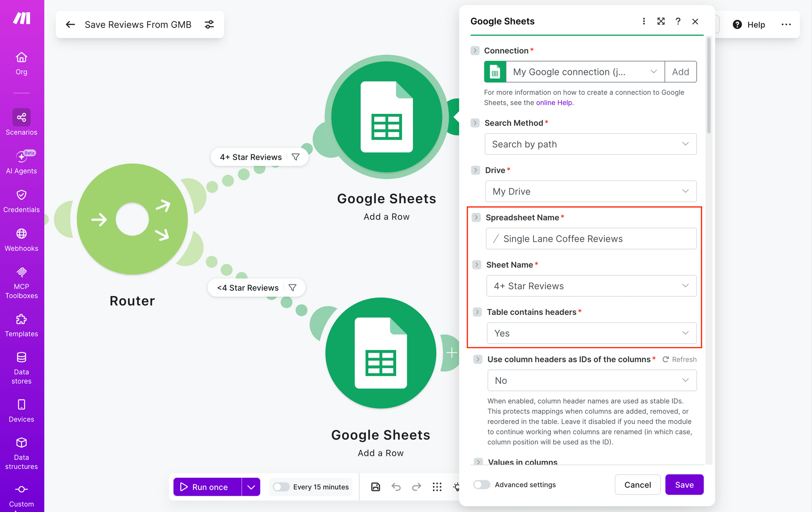Click the 4+ Star Reviews route label
The height and width of the screenshot is (512, 812).
pos(251,157)
